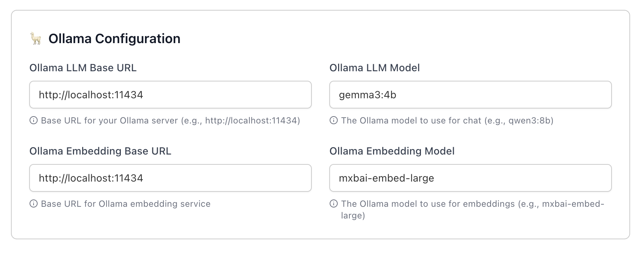The image size is (644, 255).
Task: Focus the Ollama Embedding Model field
Action: click(470, 178)
